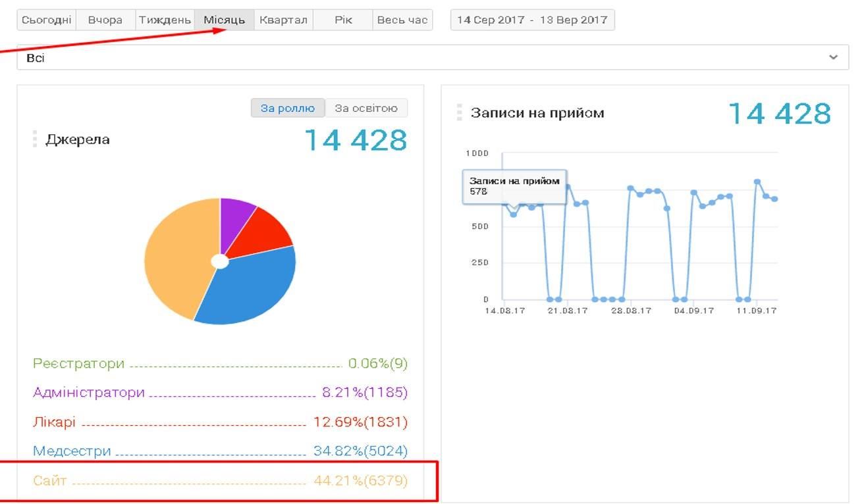866x504 pixels.
Task: Expand the Всі dropdown chevron
Action: (833, 57)
